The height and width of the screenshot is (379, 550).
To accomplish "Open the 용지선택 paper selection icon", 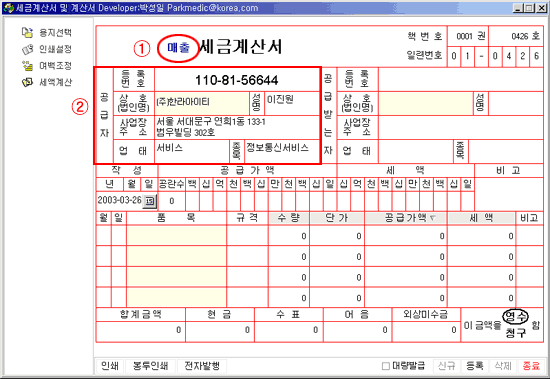I will click(x=27, y=33).
